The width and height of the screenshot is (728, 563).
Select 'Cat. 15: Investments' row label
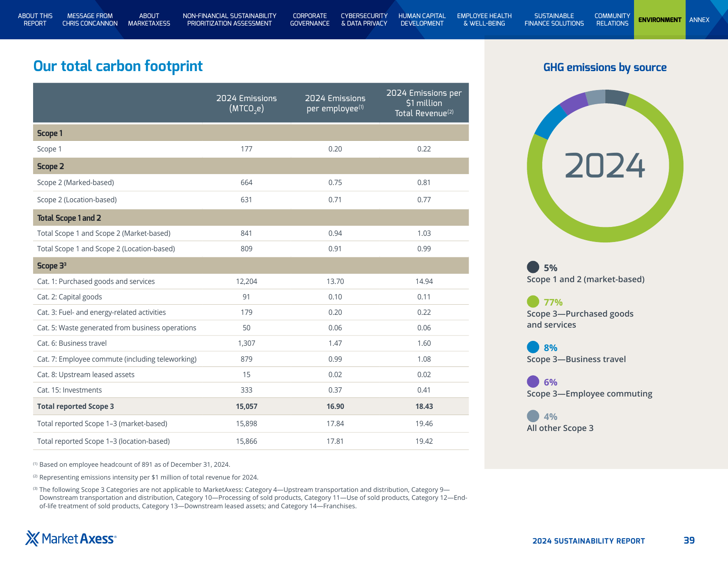[69, 390]
